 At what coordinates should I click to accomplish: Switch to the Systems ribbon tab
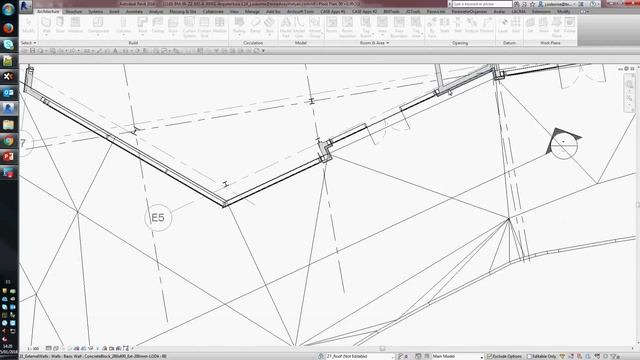[x=96, y=11]
